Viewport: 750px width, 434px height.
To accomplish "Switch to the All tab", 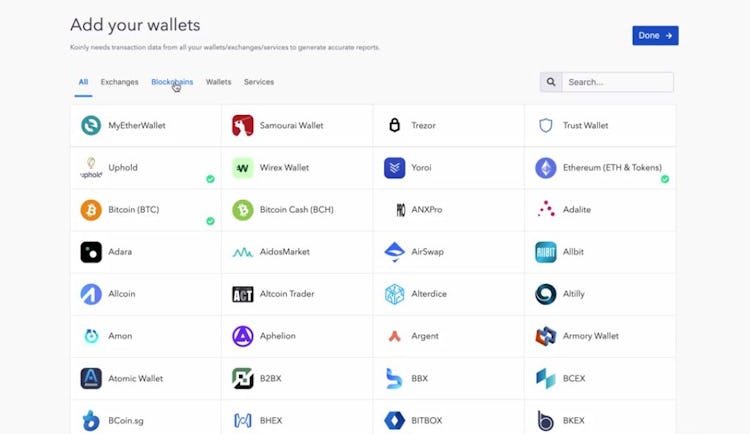I will pos(83,82).
